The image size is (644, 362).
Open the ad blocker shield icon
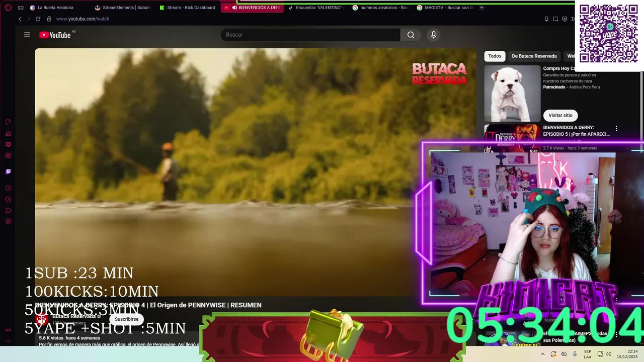[x=565, y=19]
